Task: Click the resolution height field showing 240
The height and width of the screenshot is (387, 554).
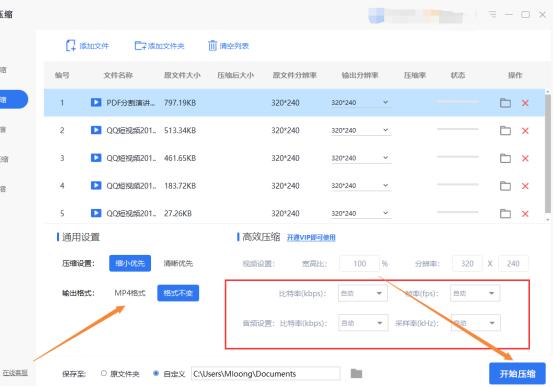Action: tap(513, 263)
